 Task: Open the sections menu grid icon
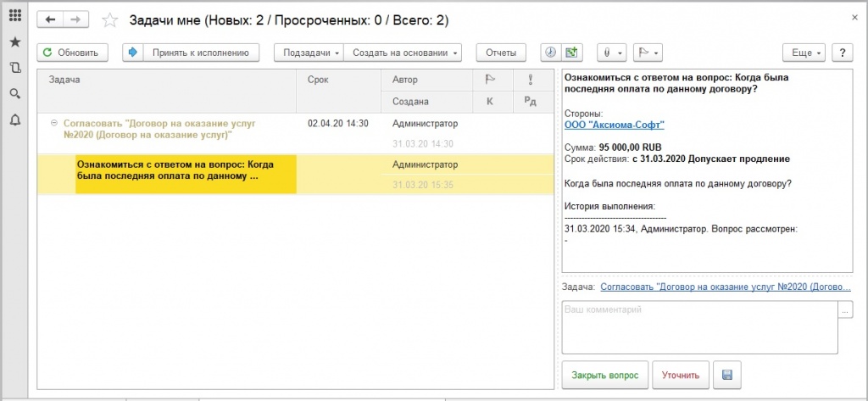point(14,16)
